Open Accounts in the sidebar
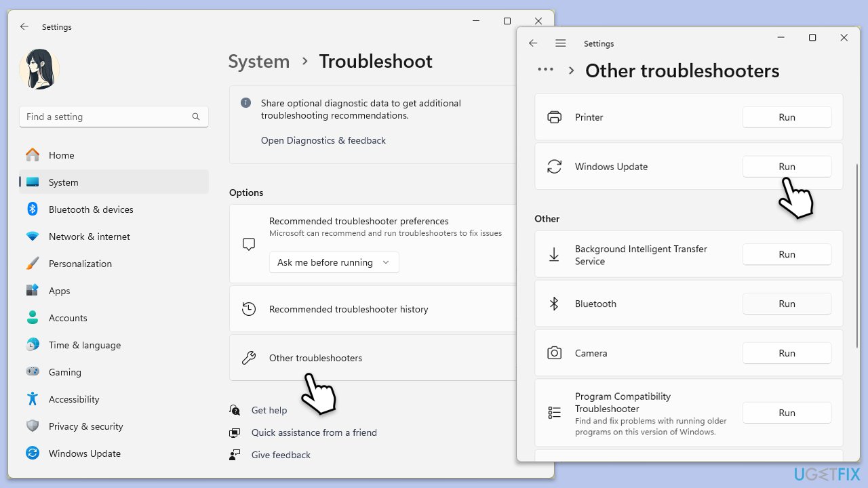 [x=114, y=318]
